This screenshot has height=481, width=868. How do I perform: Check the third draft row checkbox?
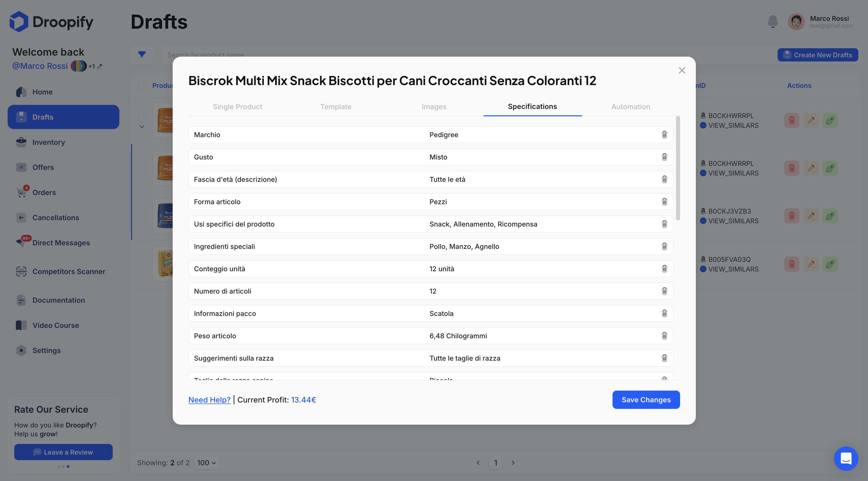point(142,216)
